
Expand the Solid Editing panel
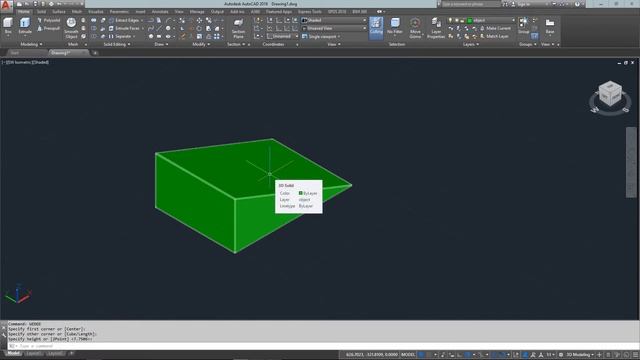[117, 44]
